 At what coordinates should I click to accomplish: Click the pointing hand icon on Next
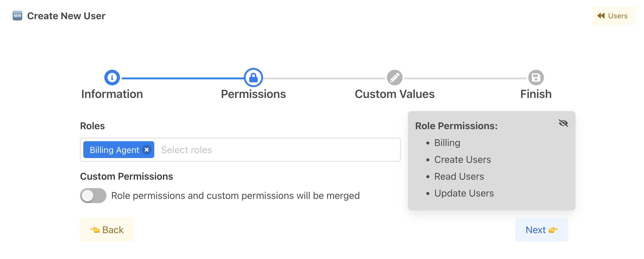(x=553, y=230)
